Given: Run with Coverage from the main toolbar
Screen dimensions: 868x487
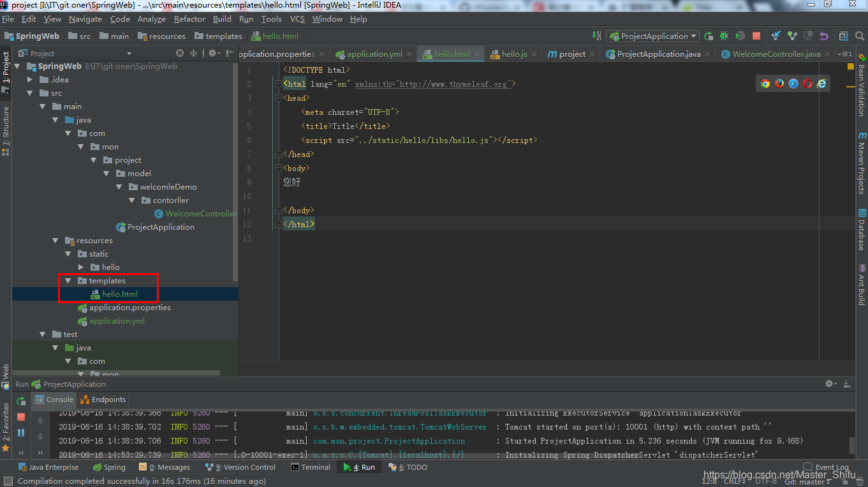Looking at the screenshot, I should (740, 36).
